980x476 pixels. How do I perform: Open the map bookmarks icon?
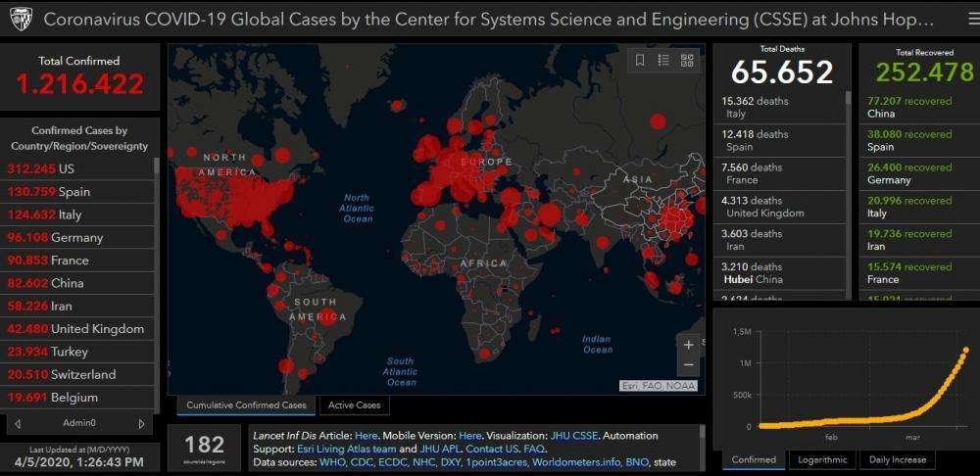tap(640, 61)
